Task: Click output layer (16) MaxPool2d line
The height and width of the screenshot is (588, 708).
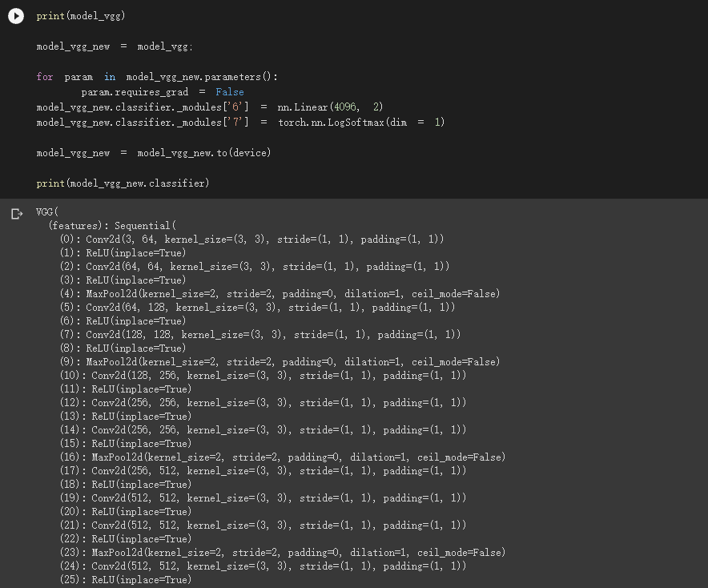Action: [283, 457]
